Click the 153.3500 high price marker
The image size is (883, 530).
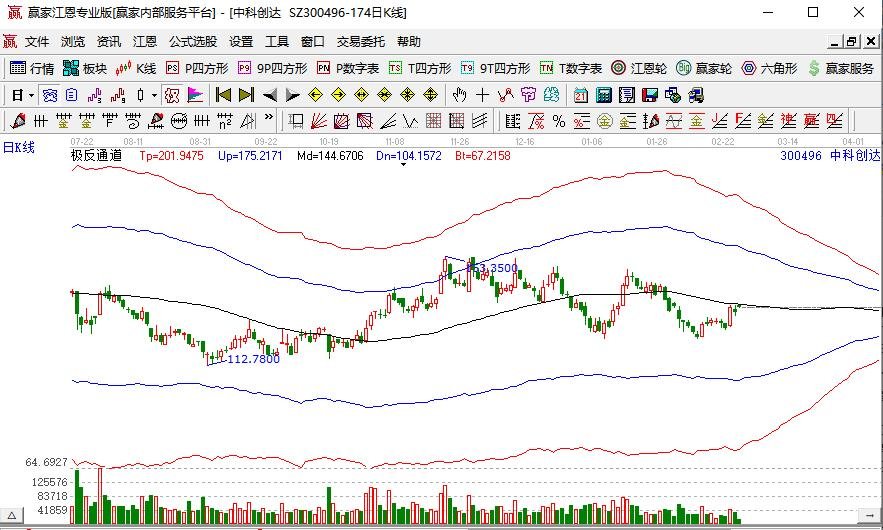pyautogui.click(x=492, y=268)
